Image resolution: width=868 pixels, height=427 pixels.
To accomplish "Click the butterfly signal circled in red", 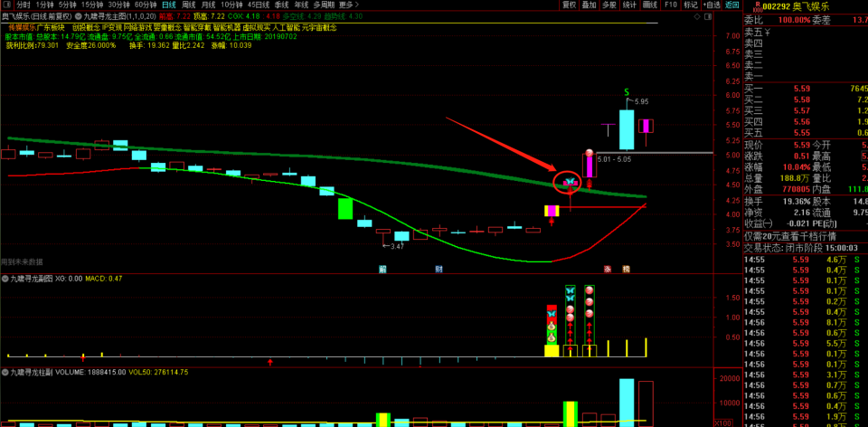I will tap(571, 183).
